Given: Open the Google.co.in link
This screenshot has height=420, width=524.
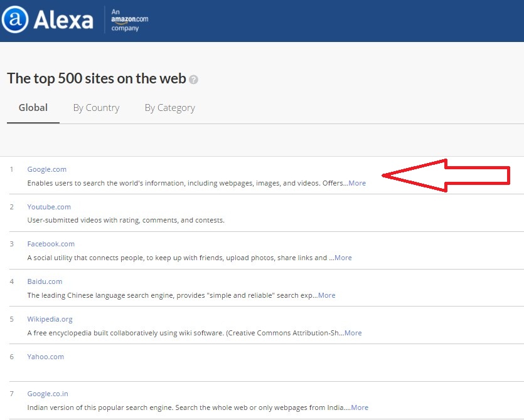Looking at the screenshot, I should 48,394.
